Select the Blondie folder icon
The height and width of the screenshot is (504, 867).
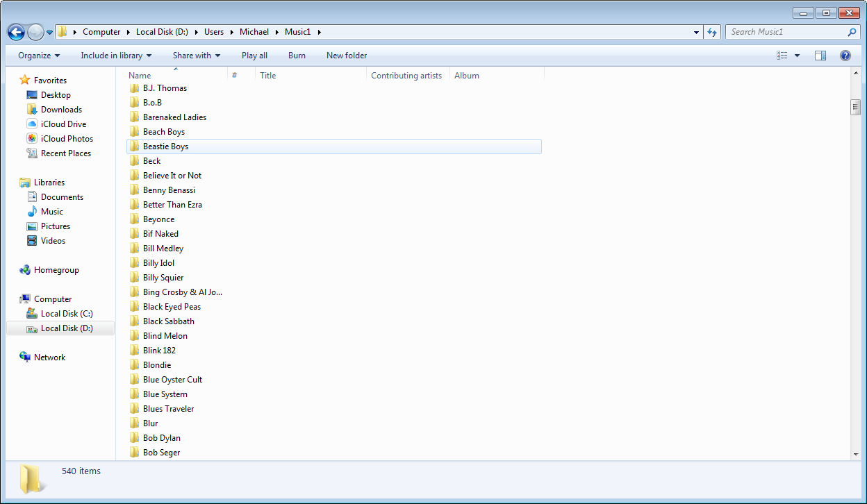[135, 365]
